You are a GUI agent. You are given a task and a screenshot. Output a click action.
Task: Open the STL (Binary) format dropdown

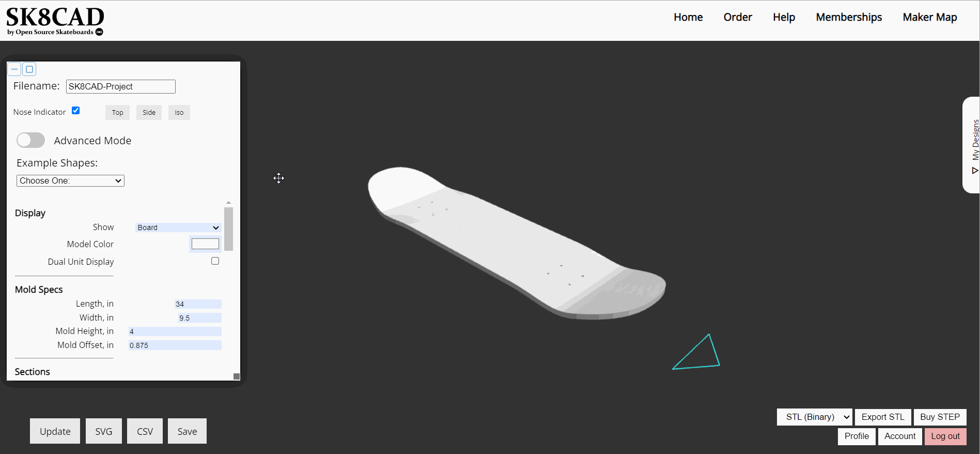coord(815,417)
